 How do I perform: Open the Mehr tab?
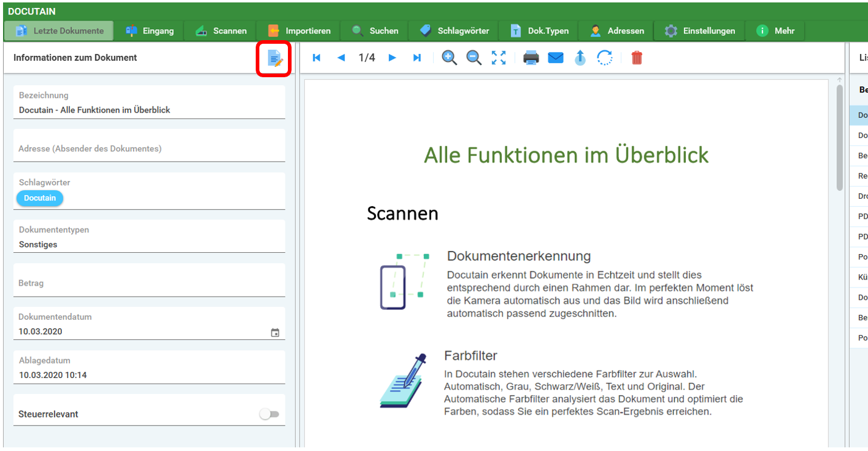pos(775,30)
